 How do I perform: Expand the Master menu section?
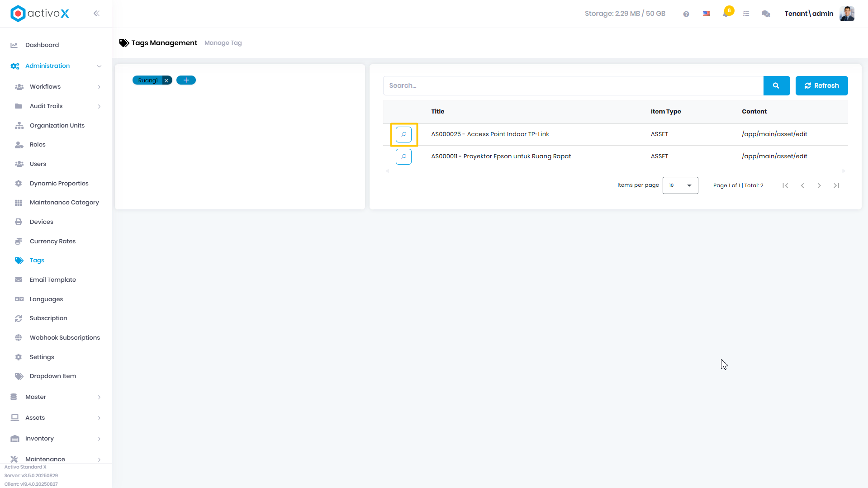tap(56, 397)
